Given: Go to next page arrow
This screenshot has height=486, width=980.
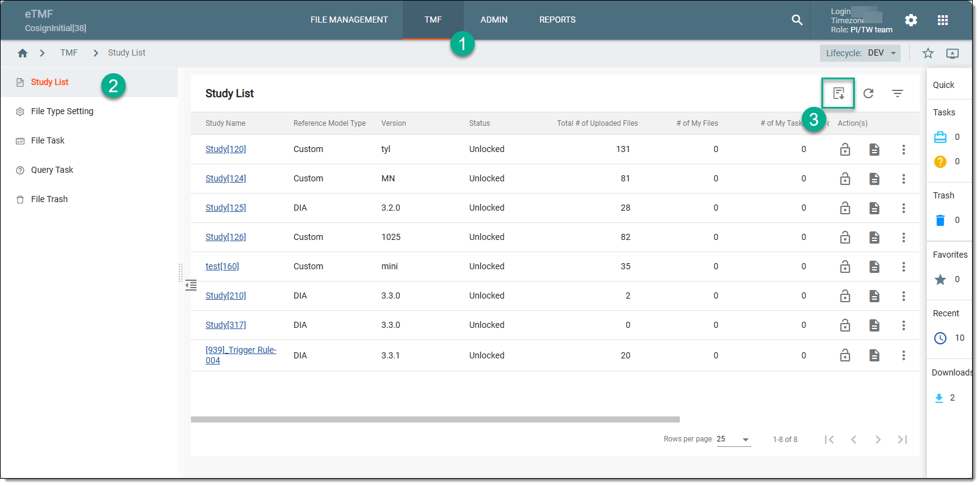Looking at the screenshot, I should [x=878, y=440].
